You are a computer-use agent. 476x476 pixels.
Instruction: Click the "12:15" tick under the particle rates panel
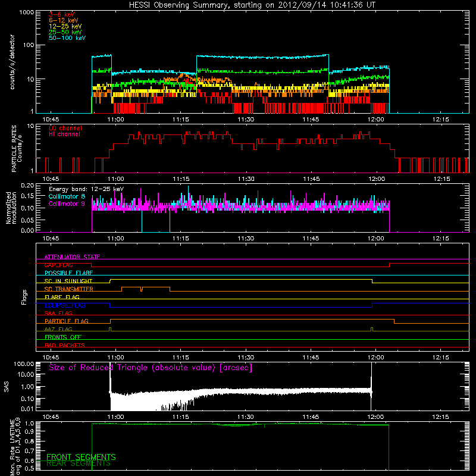pyautogui.click(x=441, y=179)
